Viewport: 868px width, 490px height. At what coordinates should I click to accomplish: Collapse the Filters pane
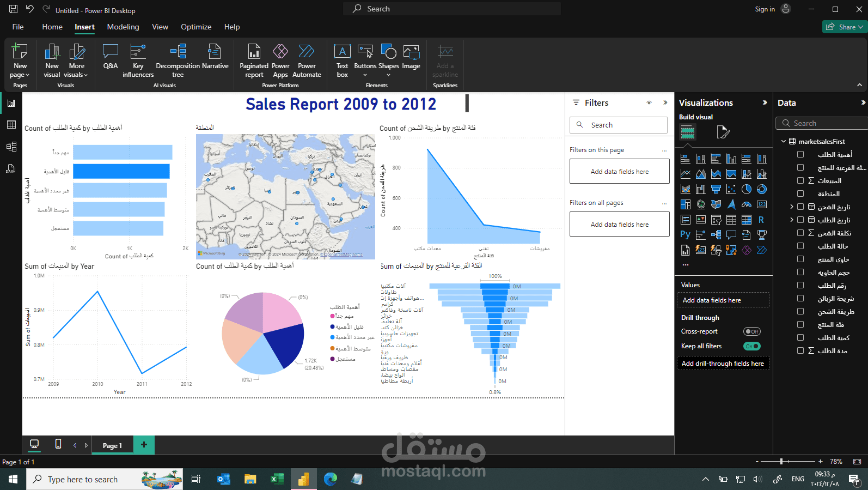(665, 102)
